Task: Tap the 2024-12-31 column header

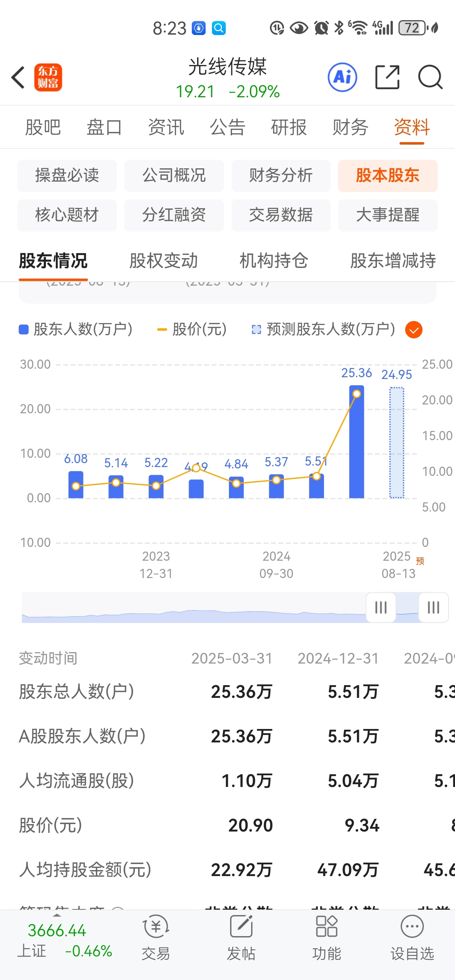Action: pos(338,658)
